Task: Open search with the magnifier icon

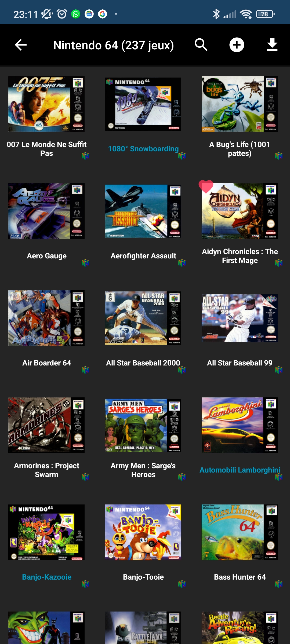Action: 201,45
